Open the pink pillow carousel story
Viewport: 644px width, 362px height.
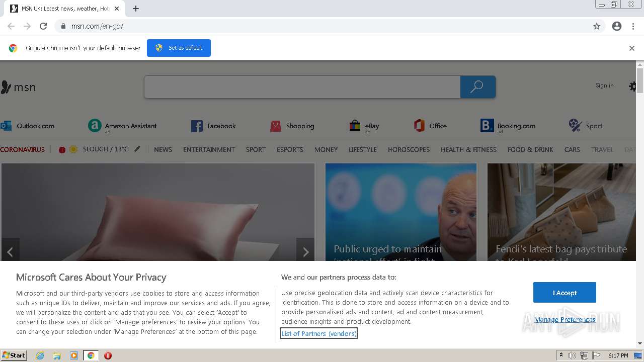tap(158, 212)
